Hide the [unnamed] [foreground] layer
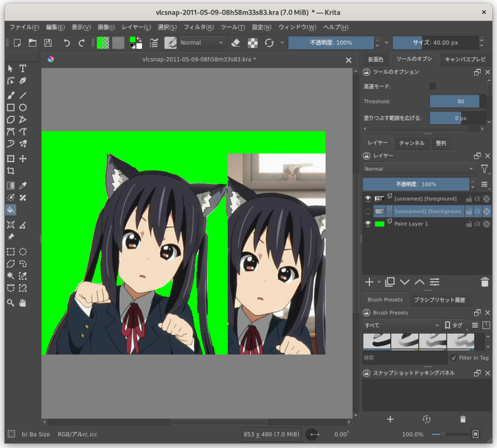 (368, 198)
